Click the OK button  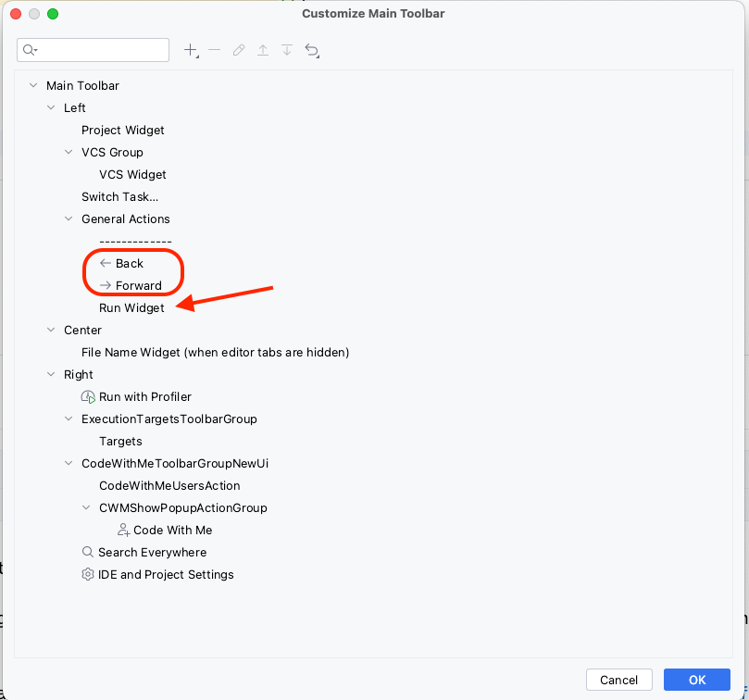click(696, 679)
